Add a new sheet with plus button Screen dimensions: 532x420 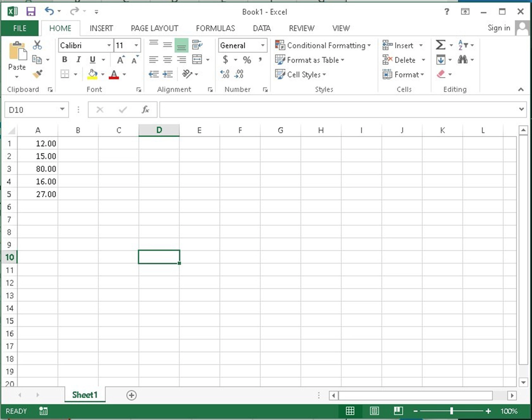(131, 395)
